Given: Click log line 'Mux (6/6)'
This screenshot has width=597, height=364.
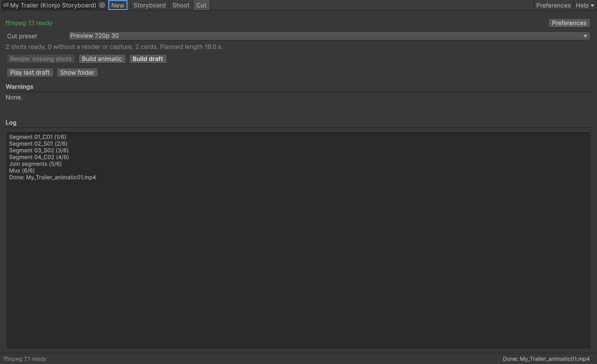Looking at the screenshot, I should click(x=22, y=171).
